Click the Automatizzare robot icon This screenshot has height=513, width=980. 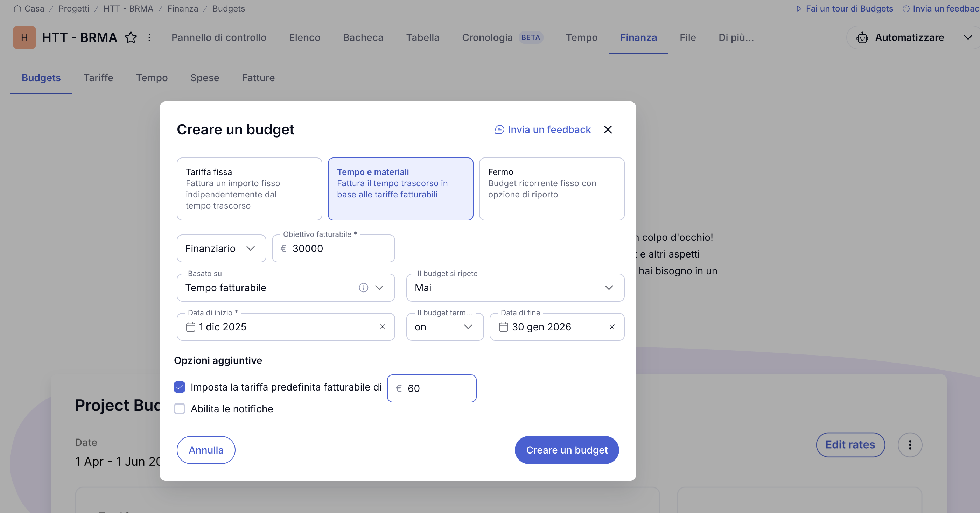tap(863, 38)
